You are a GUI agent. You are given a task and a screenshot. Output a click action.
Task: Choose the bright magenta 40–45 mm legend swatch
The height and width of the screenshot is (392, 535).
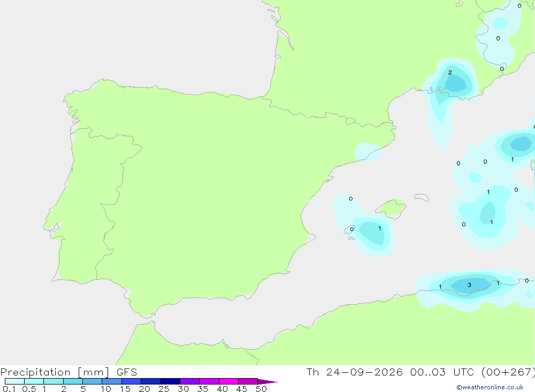[228, 381]
